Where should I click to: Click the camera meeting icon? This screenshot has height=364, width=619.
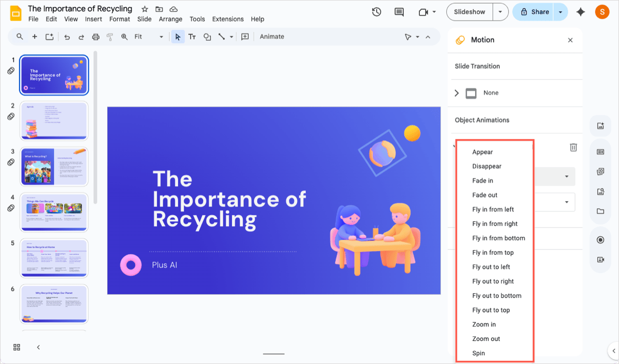[423, 12]
